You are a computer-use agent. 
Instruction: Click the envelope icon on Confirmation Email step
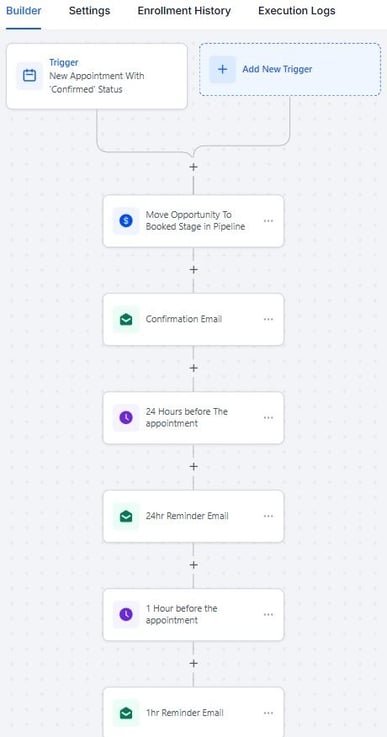click(x=126, y=319)
